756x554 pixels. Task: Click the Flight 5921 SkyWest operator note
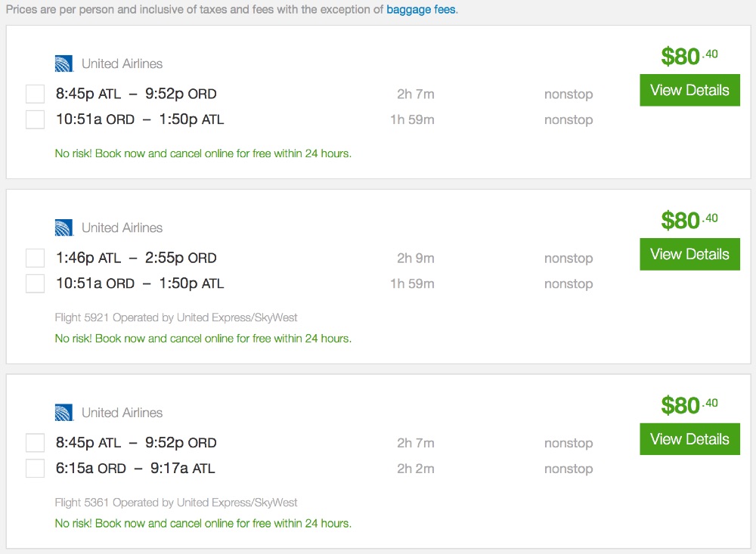click(176, 317)
